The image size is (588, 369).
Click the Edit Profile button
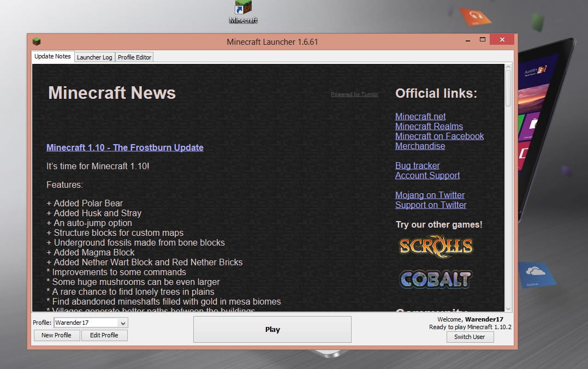click(104, 335)
